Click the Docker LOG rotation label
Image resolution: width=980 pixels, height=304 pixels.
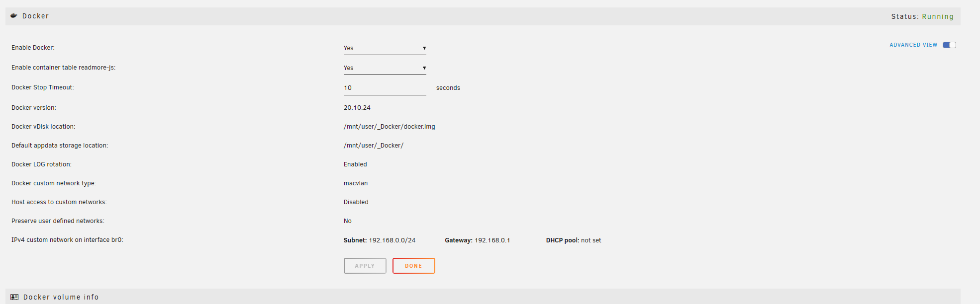(42, 164)
